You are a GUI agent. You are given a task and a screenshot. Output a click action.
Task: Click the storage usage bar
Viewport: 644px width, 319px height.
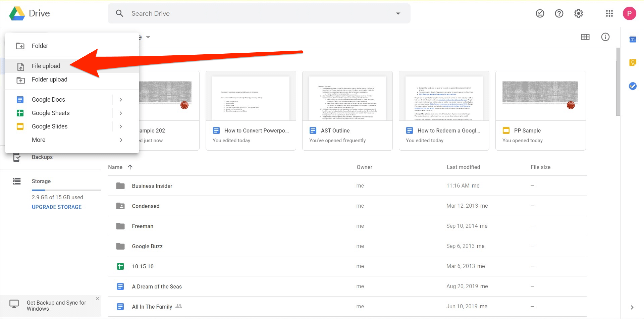[x=66, y=190]
